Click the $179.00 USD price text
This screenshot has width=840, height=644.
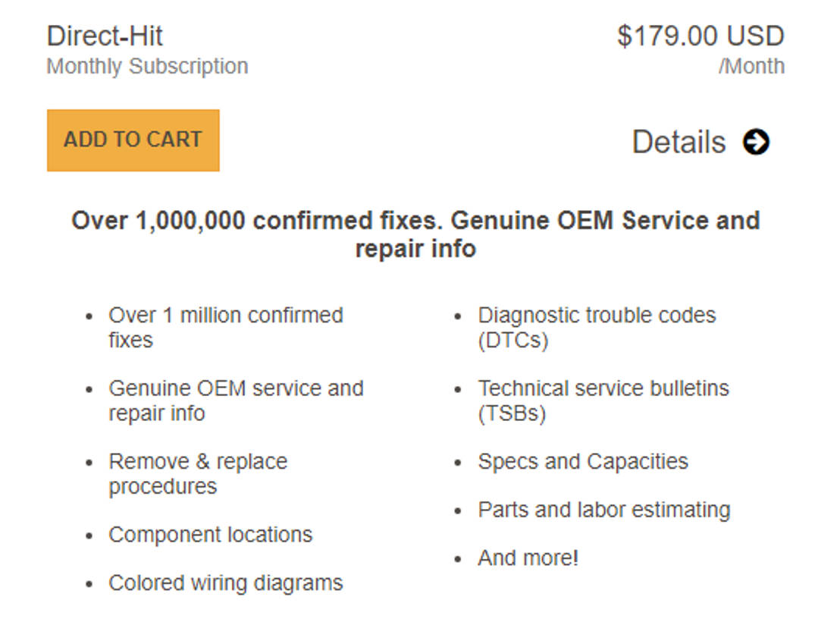[701, 36]
